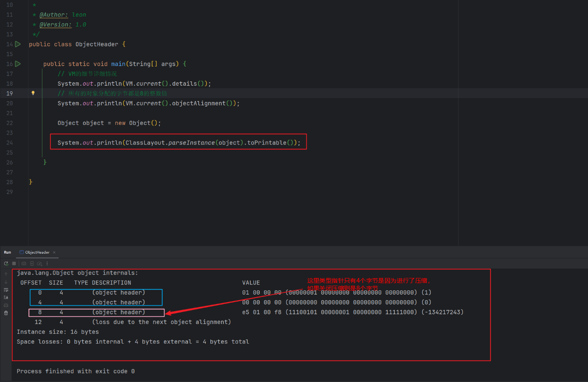Toggle a breakpoint on line number 24
The width and height of the screenshot is (588, 382).
pyautogui.click(x=9, y=143)
